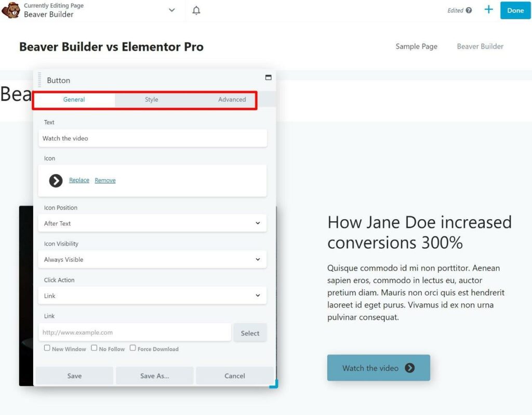Click the arrow icon in Watch the video button

(409, 368)
